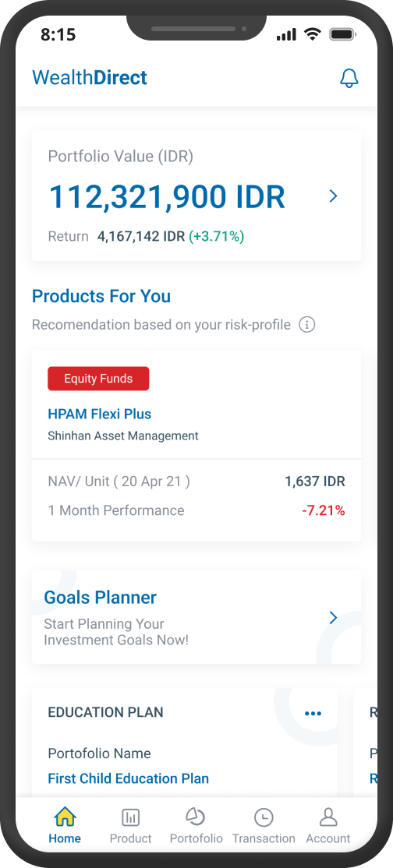The width and height of the screenshot is (393, 868).
Task: Open the Education Plan three-dot menu
Action: click(x=313, y=713)
